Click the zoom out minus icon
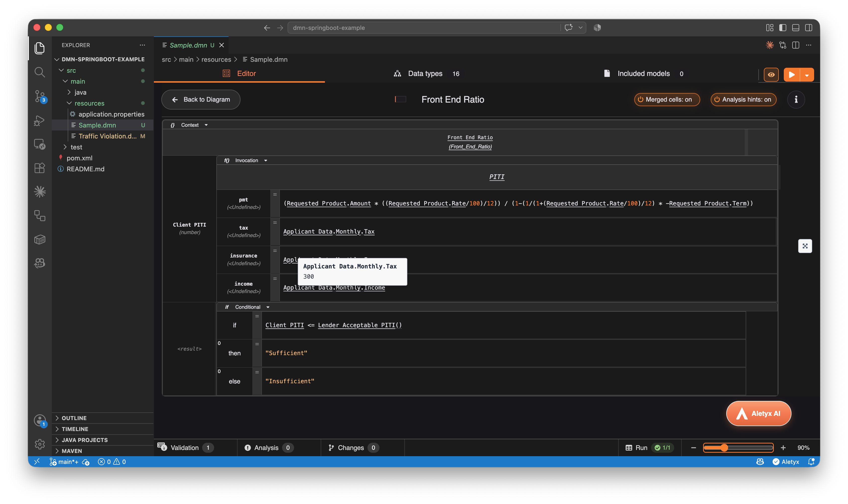 pyautogui.click(x=694, y=448)
